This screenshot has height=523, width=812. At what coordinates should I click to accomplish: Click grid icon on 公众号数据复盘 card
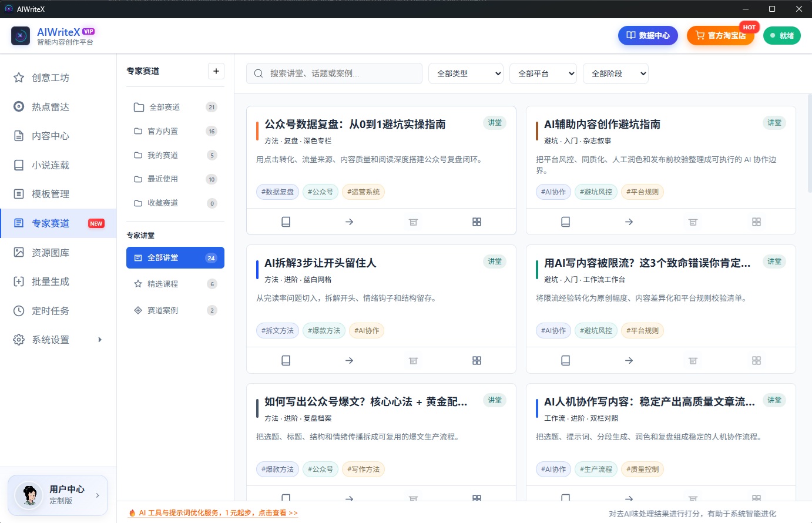point(477,222)
